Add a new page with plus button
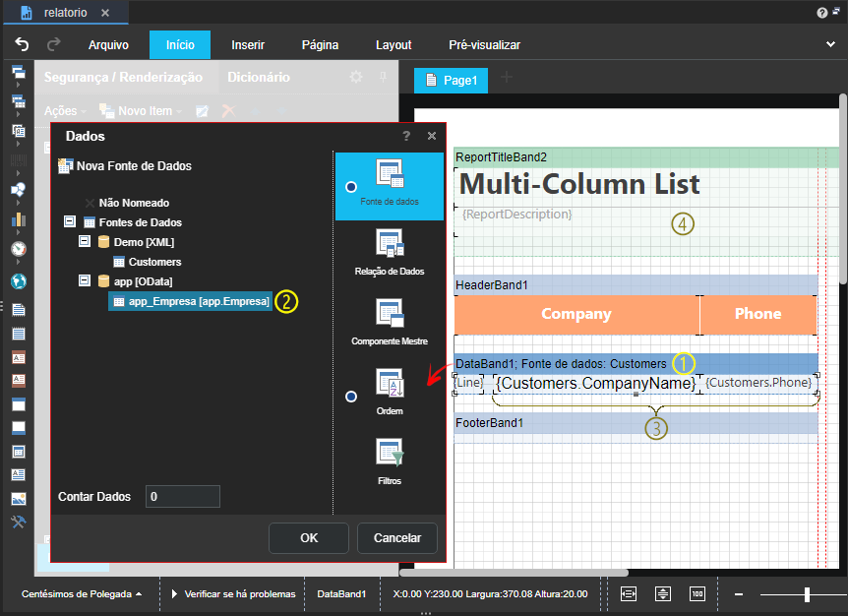The height and width of the screenshot is (616, 848). [x=507, y=78]
